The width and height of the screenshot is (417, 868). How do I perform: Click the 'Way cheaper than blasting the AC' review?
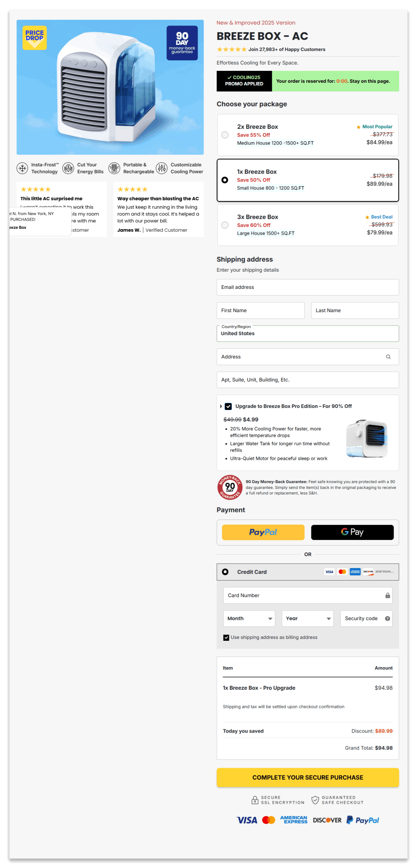click(x=158, y=209)
